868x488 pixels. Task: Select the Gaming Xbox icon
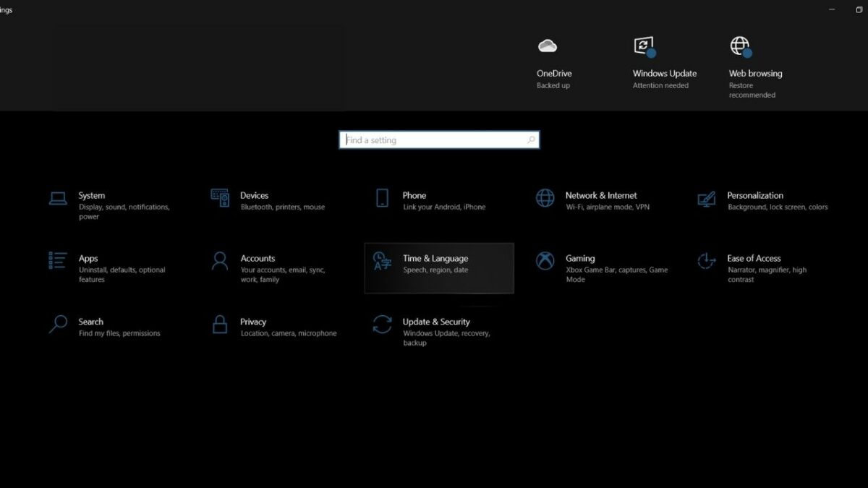pyautogui.click(x=545, y=261)
